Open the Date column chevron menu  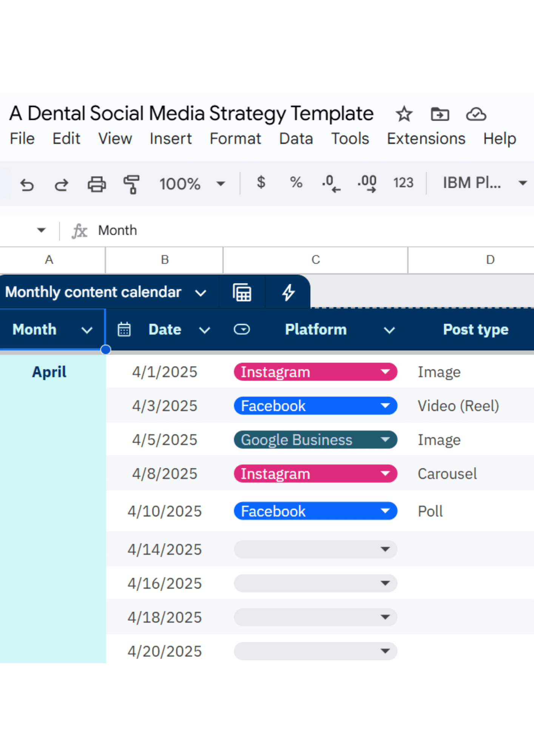point(204,330)
